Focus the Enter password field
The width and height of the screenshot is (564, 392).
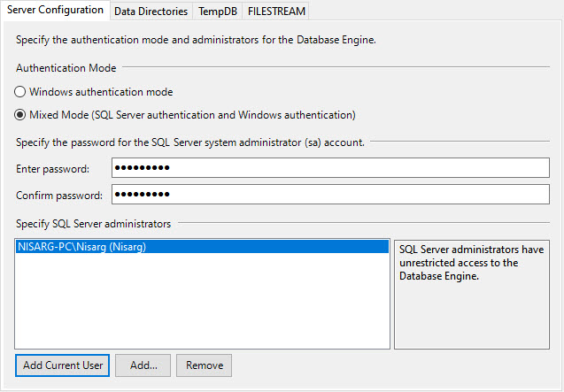tap(329, 168)
